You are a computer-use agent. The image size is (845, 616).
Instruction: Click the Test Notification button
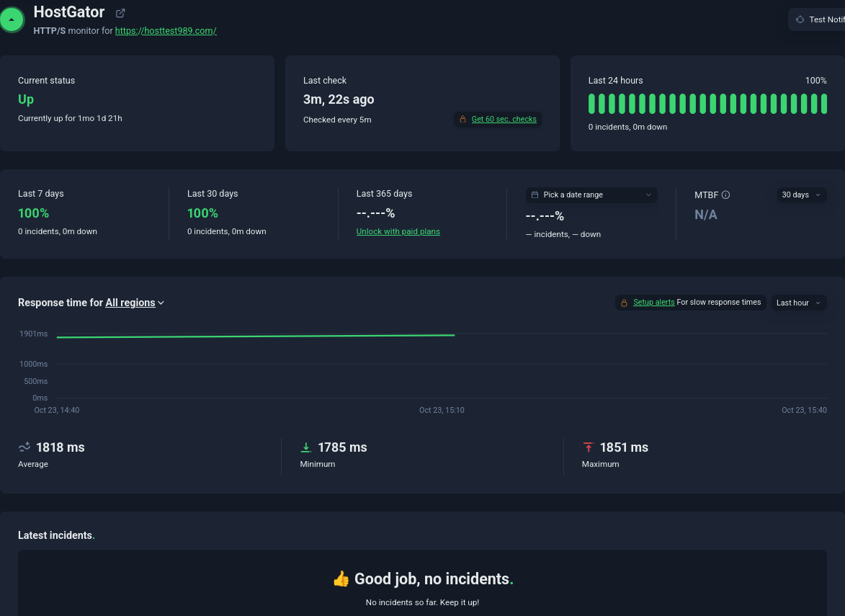(817, 19)
